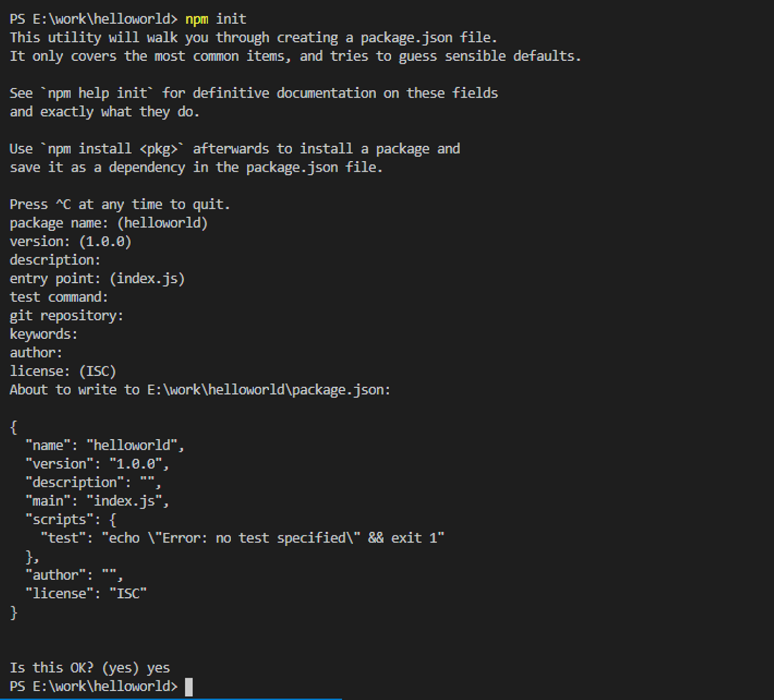This screenshot has height=700, width=774.
Task: Click the yellow npm command word
Action: tap(197, 19)
